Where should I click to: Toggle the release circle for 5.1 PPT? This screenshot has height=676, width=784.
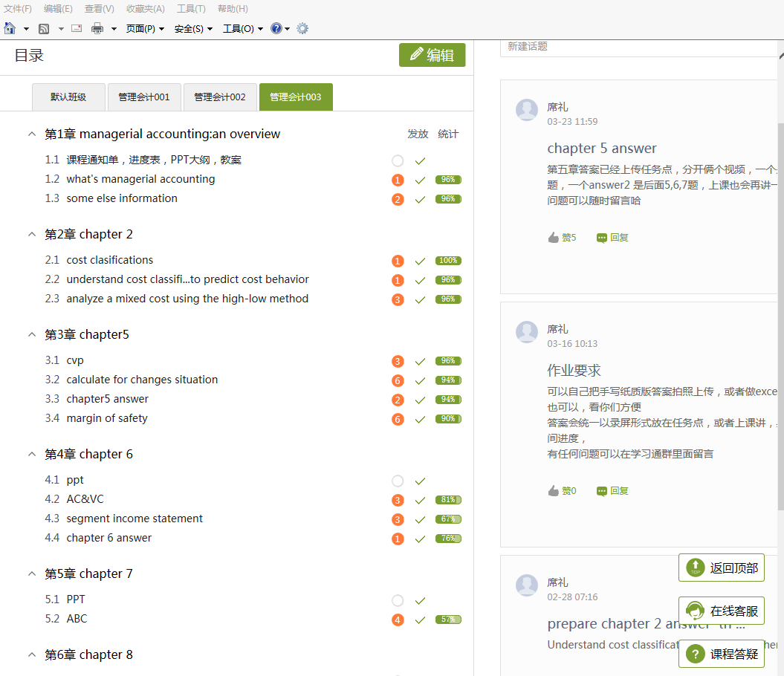398,601
